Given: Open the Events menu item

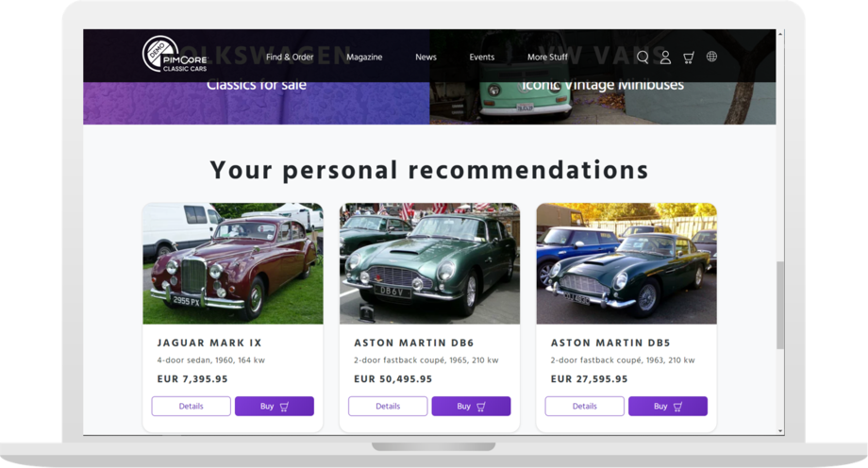Looking at the screenshot, I should 481,58.
